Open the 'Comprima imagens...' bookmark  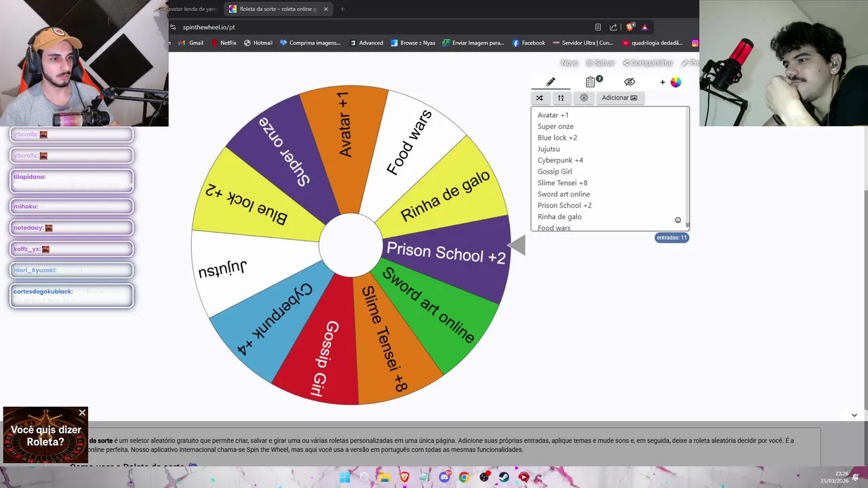310,43
